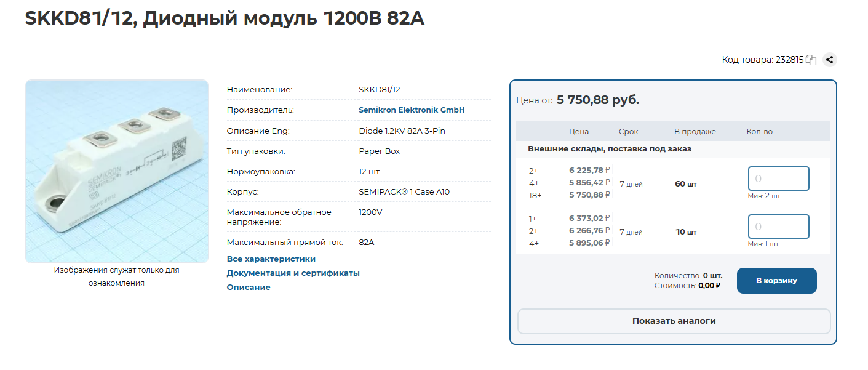Click the image disclaimer "Изображения служат только для ознакомления"
The width and height of the screenshot is (868, 370).
[x=117, y=276]
